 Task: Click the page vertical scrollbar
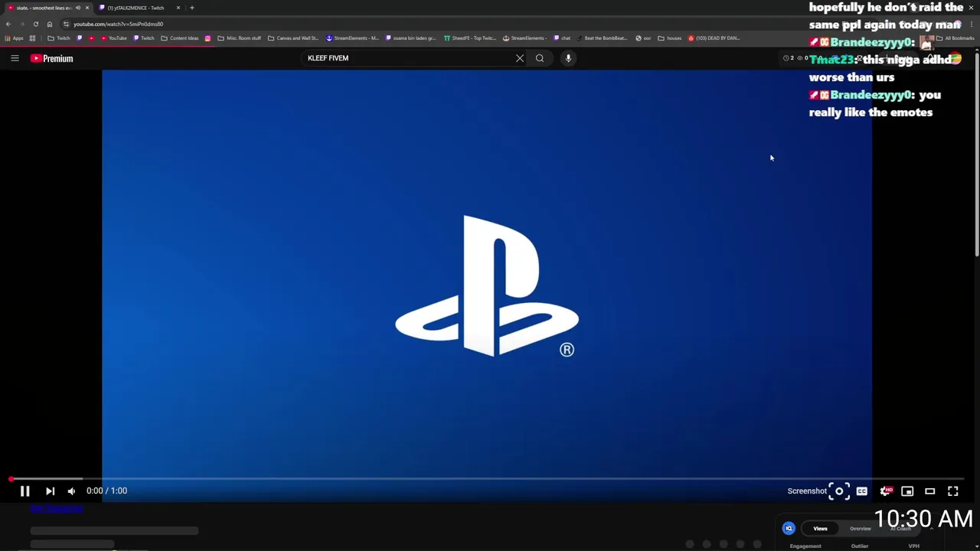976,153
